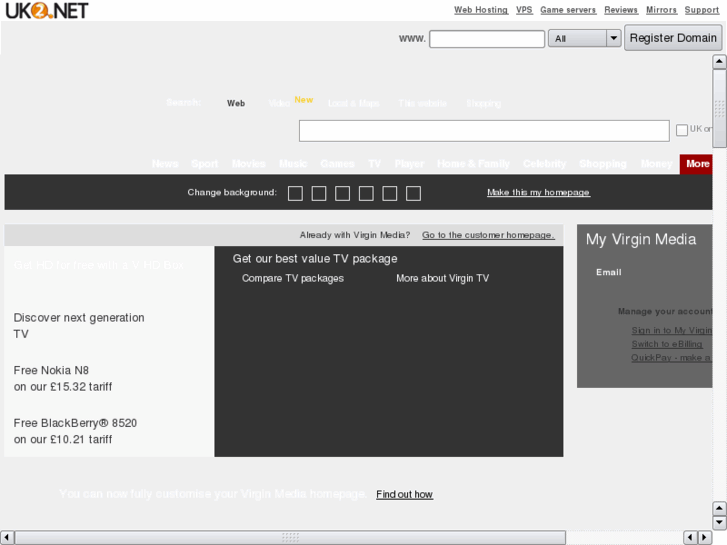Open the Movies navigation item
The image size is (727, 545).
249,164
